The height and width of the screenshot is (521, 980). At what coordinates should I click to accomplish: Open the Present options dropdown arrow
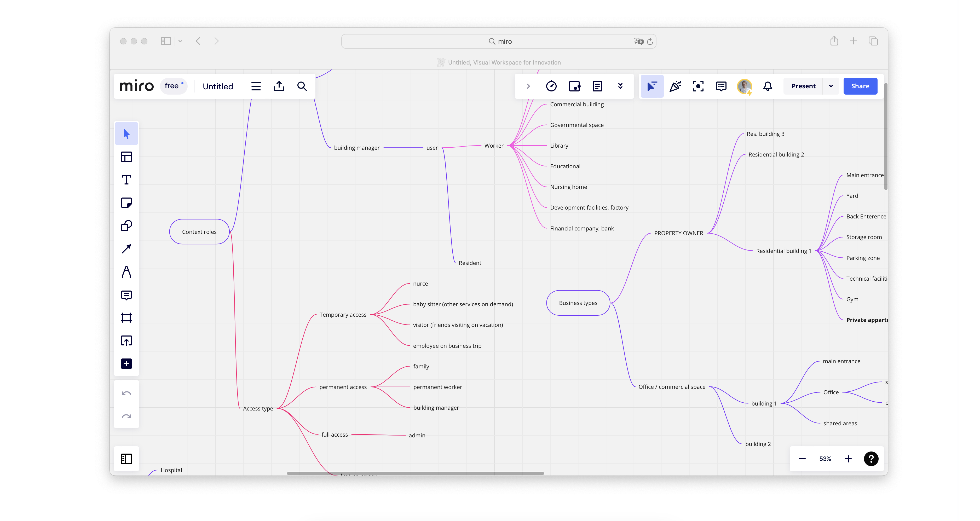point(831,86)
